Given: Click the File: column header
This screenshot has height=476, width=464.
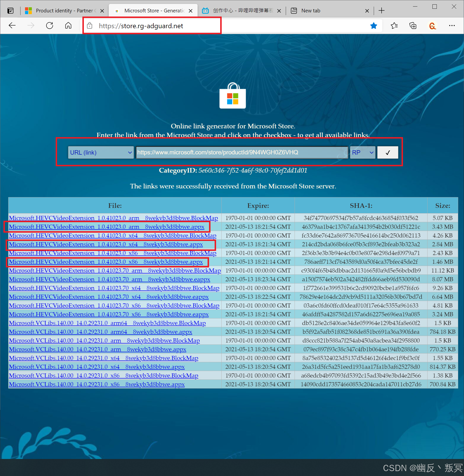Looking at the screenshot, I should (115, 206).
